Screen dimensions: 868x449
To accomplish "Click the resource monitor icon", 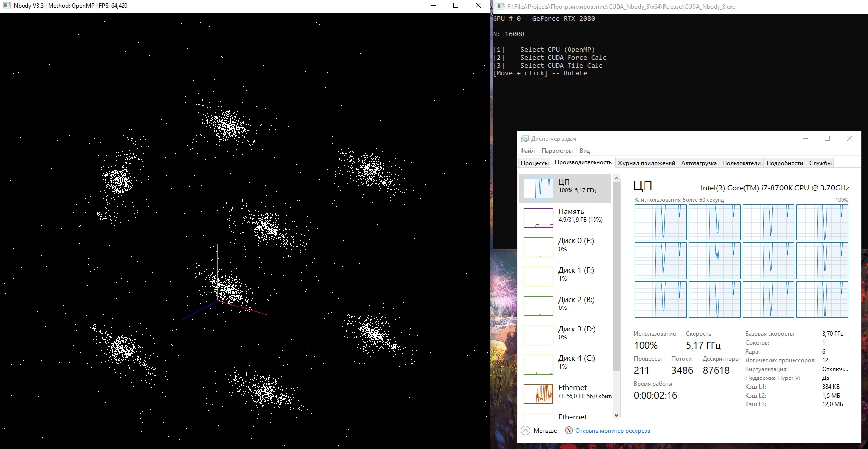I will click(x=569, y=430).
